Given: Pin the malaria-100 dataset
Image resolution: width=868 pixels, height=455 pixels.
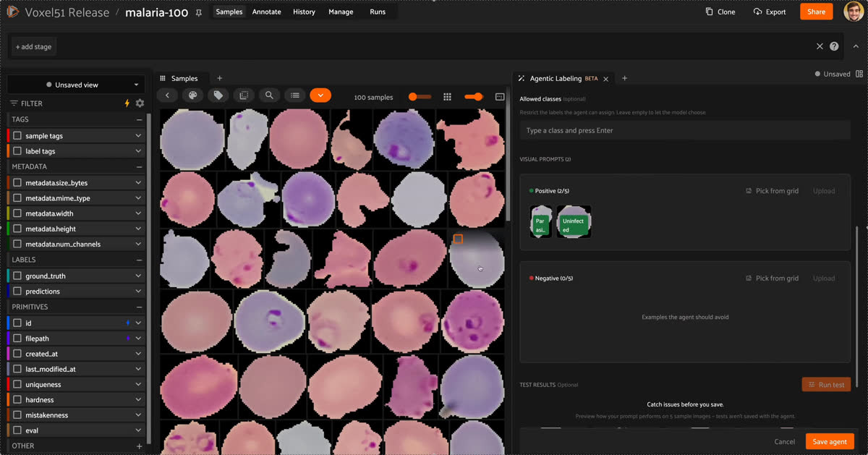Looking at the screenshot, I should click(199, 12).
